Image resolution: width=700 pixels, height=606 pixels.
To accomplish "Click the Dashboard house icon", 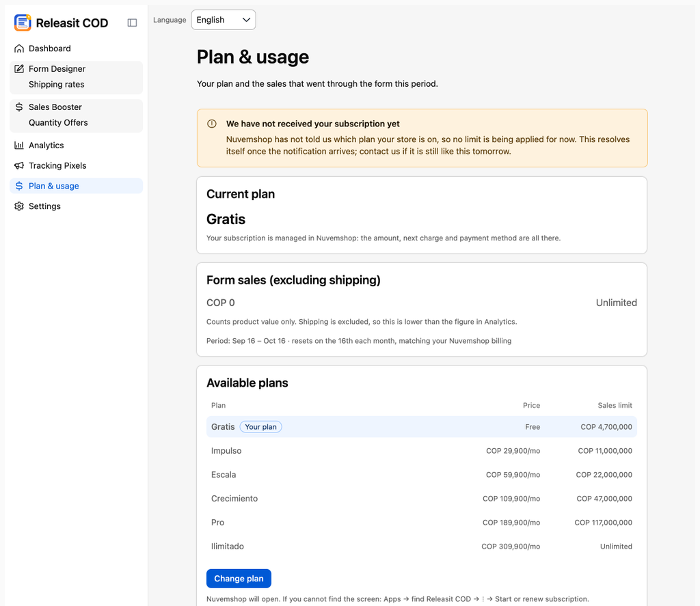I will click(18, 49).
